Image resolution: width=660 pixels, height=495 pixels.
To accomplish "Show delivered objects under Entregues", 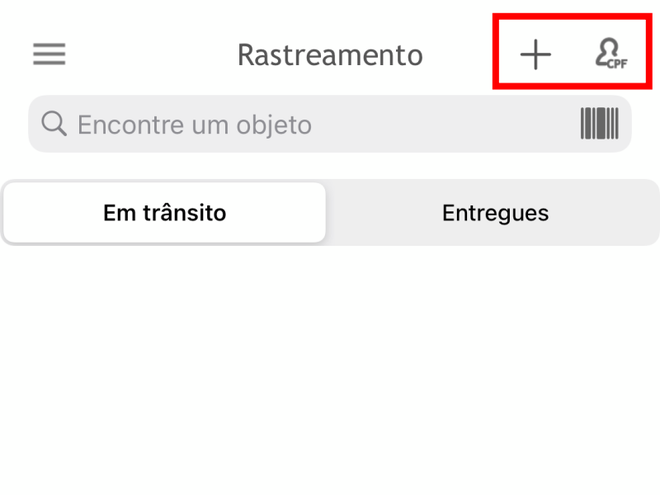I will point(495,213).
